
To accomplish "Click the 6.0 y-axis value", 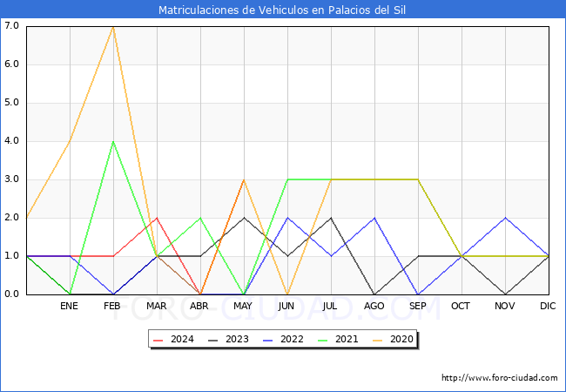I will 11,64.
